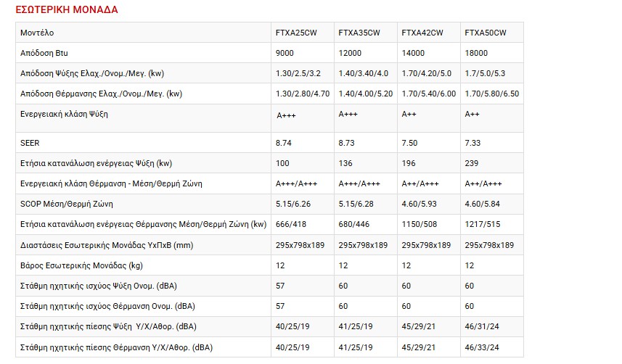Click the FTXA42CW model column header
The width and height of the screenshot is (622, 364).
pos(422,33)
